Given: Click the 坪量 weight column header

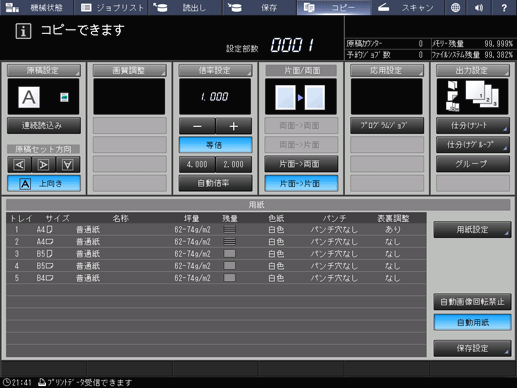Looking at the screenshot, I should tap(192, 218).
